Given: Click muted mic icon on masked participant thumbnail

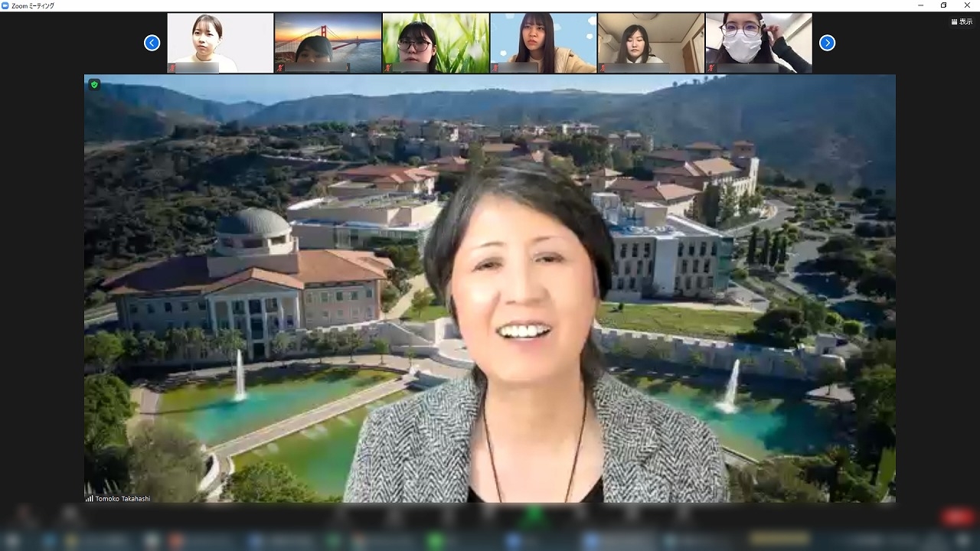Looking at the screenshot, I should pos(710,68).
